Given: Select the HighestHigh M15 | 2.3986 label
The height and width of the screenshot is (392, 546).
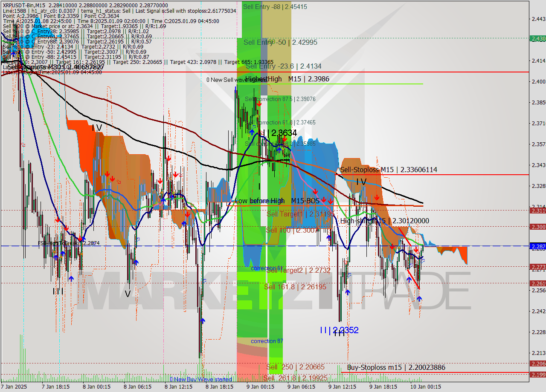Looking at the screenshot, I should (287, 79).
